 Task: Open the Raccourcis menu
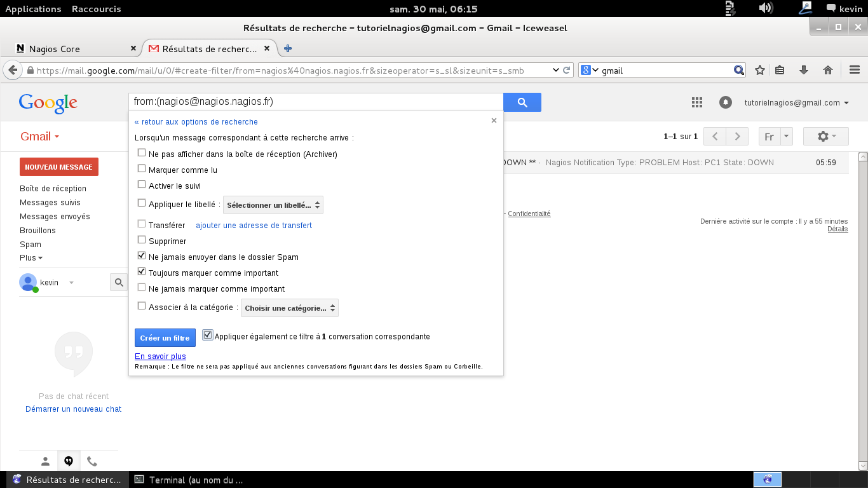96,9
